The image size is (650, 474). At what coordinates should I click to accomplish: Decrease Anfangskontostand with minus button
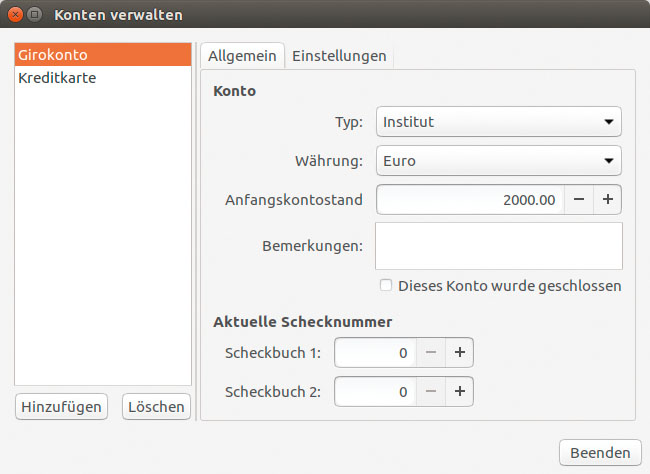click(579, 199)
